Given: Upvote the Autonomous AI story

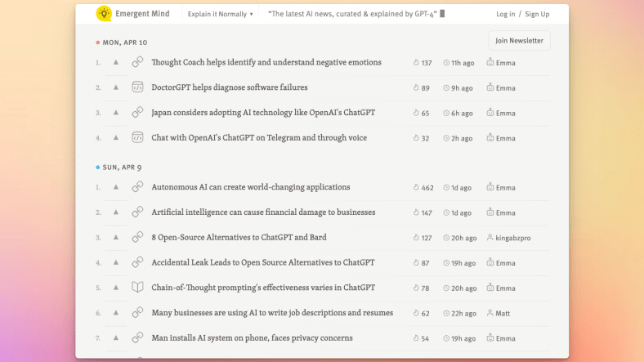Looking at the screenshot, I should 116,187.
